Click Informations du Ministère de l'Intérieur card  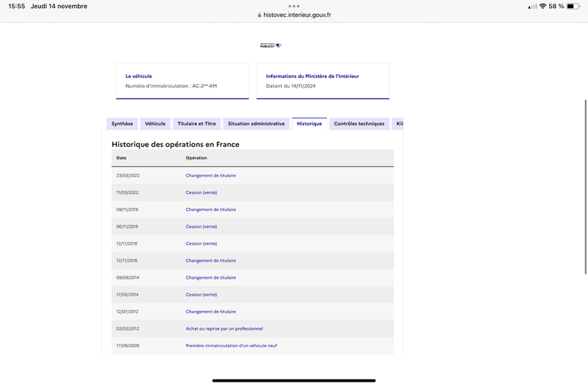(x=323, y=81)
